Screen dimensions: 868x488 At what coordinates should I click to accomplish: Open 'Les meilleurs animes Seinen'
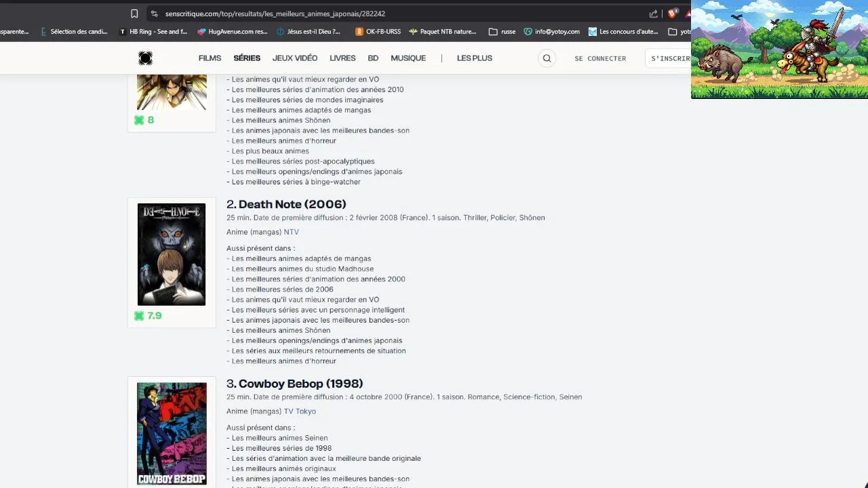(x=279, y=438)
